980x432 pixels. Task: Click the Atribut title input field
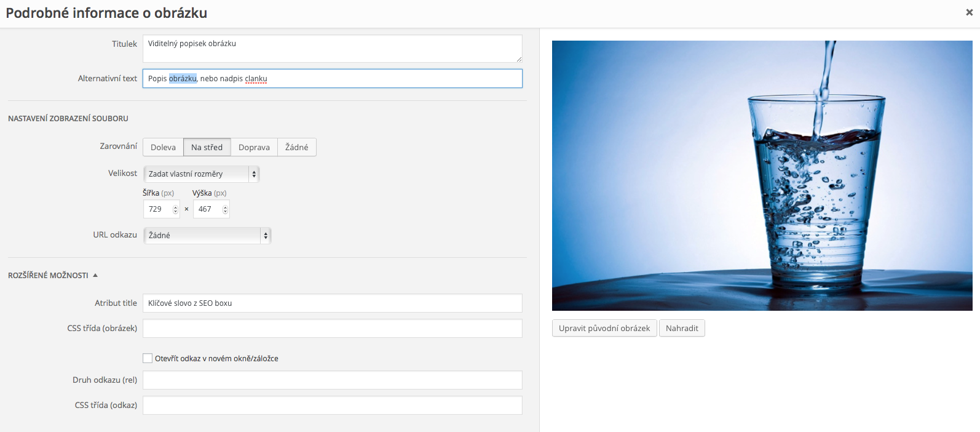[x=332, y=303]
